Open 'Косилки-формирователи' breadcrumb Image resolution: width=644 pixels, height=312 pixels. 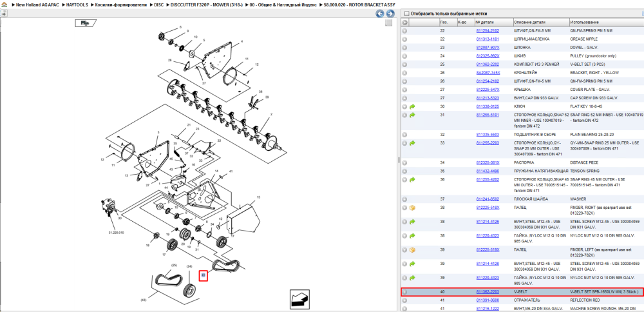coord(121,5)
